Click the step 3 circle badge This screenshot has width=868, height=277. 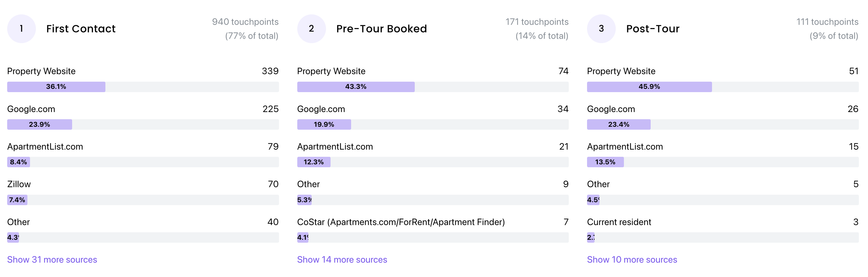tap(601, 29)
